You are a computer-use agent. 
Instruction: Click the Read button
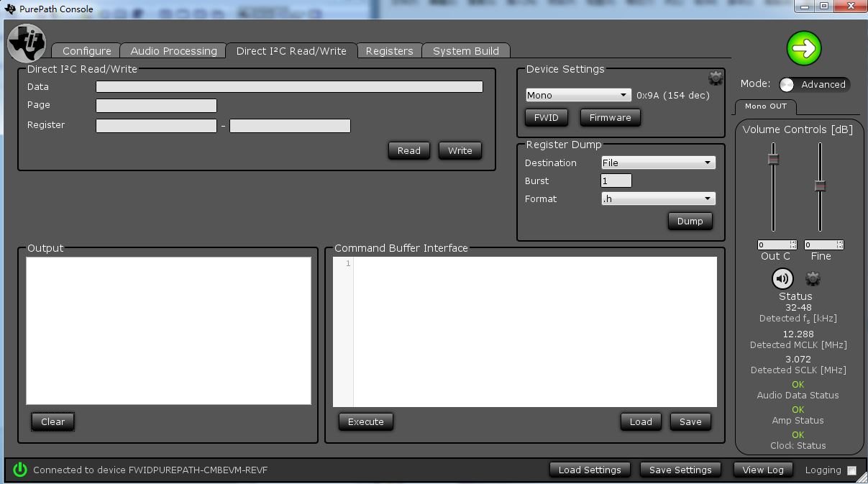(408, 150)
